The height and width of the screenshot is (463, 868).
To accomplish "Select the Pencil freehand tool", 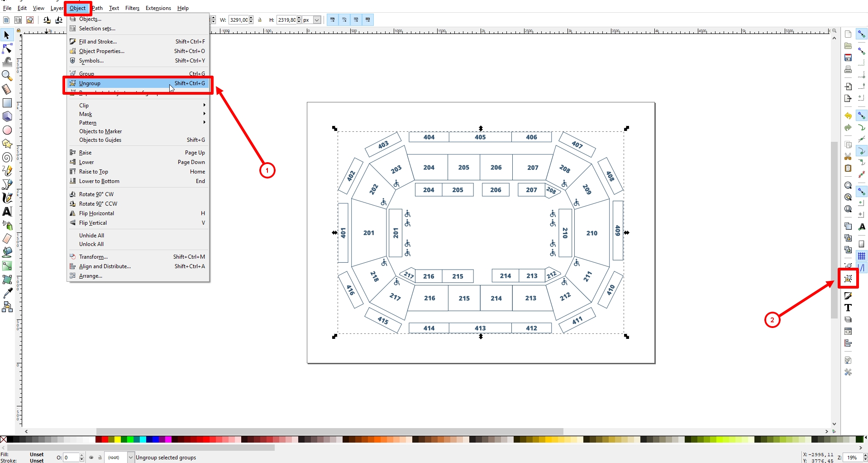I will (7, 171).
